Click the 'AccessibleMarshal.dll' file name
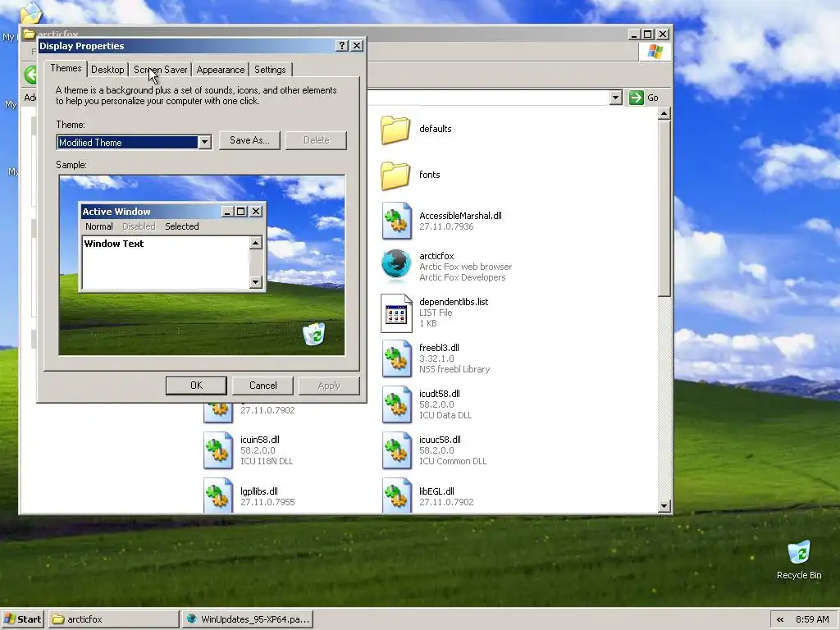This screenshot has width=840, height=630. (460, 216)
